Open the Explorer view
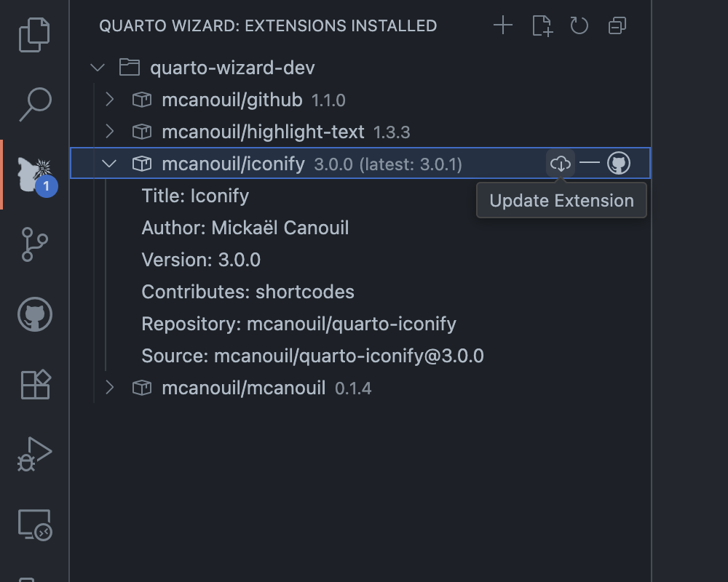The width and height of the screenshot is (728, 582). [x=33, y=35]
